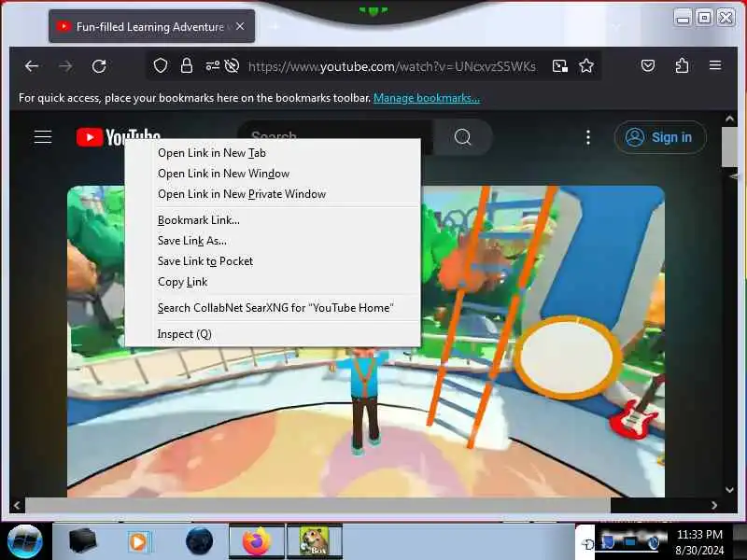The image size is (747, 560).
Task: Open Save to Pocket toolbar icon
Action: 648,65
